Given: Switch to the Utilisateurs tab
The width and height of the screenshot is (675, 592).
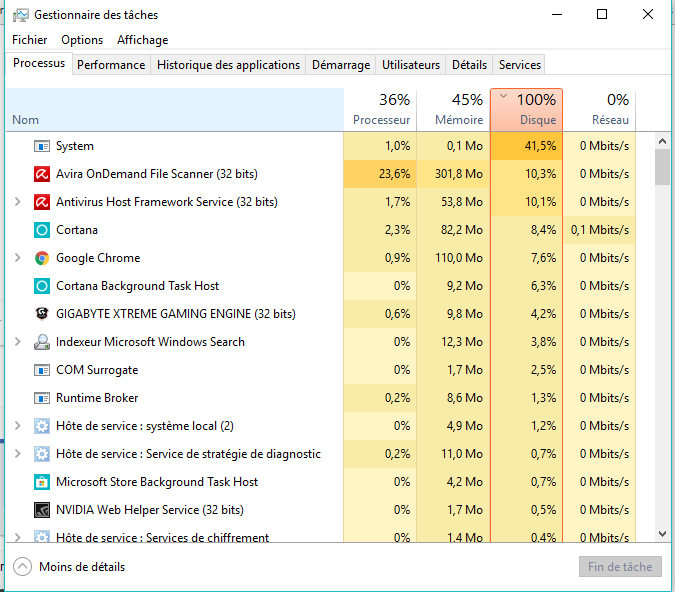Looking at the screenshot, I should [411, 65].
